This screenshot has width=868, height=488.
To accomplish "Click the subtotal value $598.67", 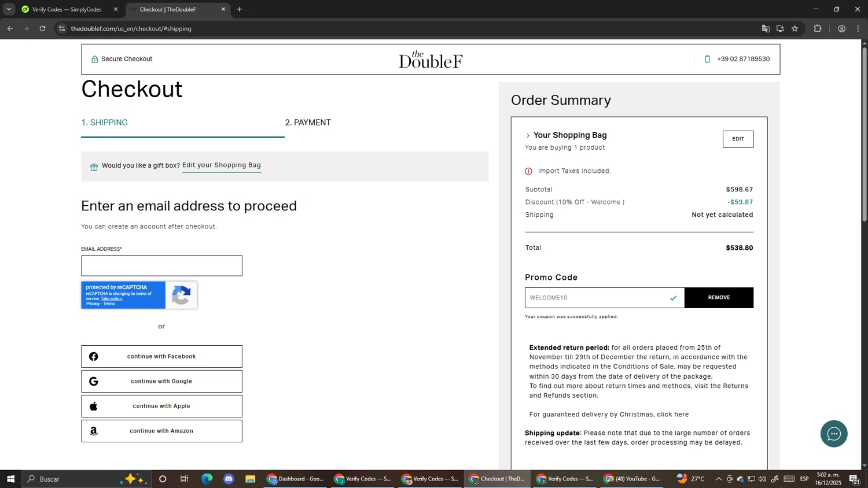I will 740,190.
